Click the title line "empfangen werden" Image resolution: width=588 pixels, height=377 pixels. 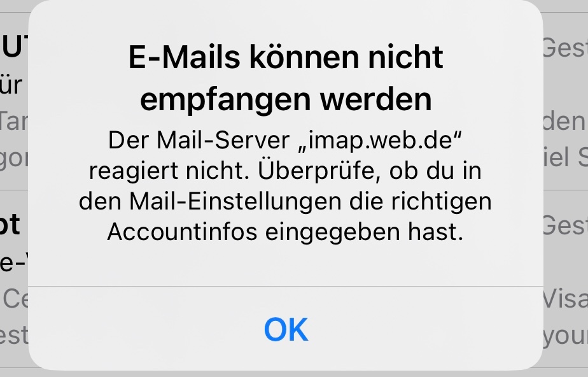pyautogui.click(x=286, y=99)
